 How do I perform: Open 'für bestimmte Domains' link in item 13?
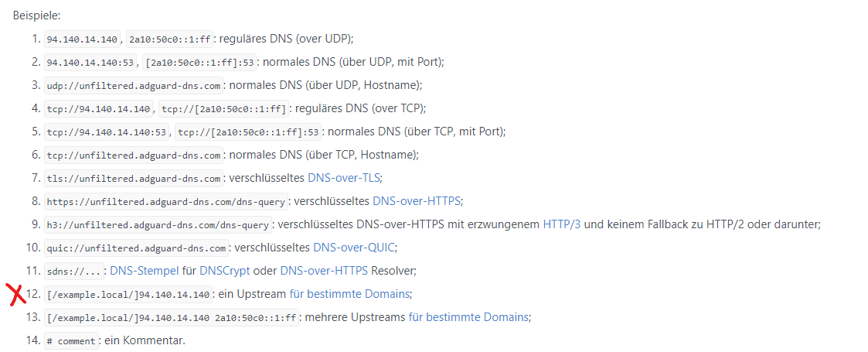(469, 317)
